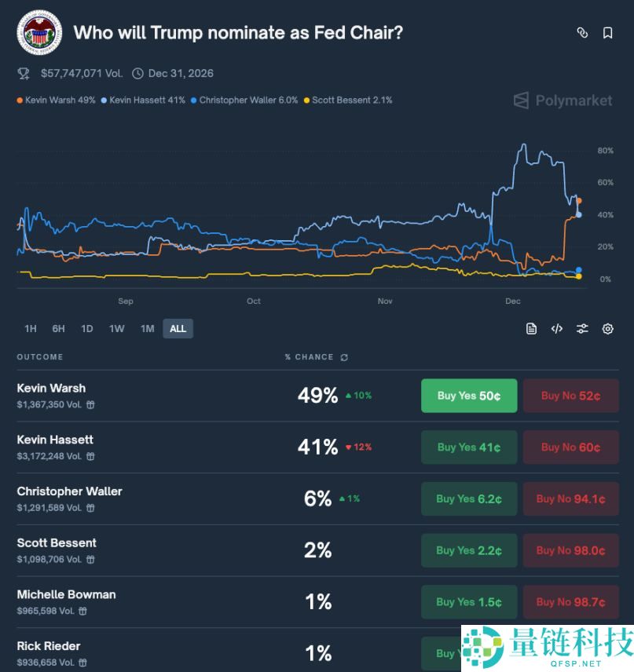Select the 1W time range
Image resolution: width=634 pixels, height=672 pixels.
(x=117, y=329)
